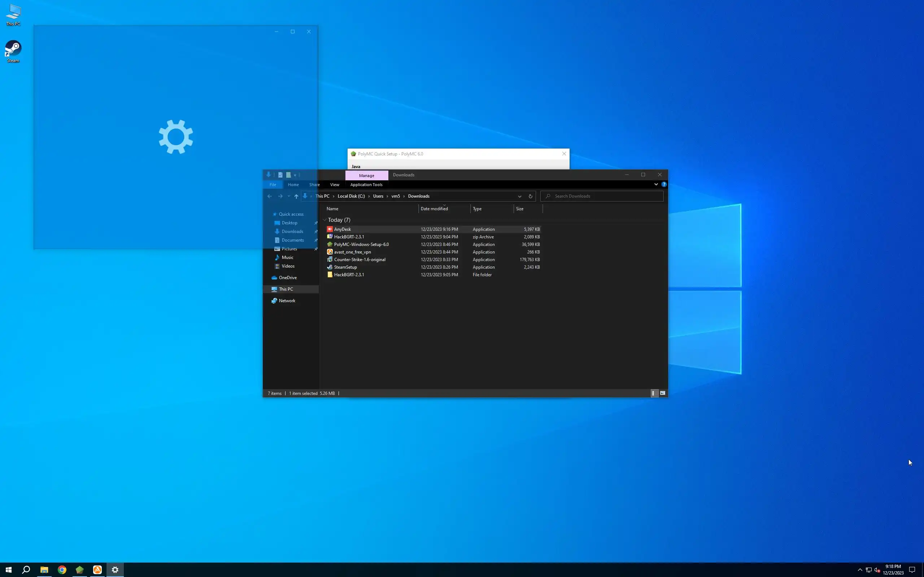Image resolution: width=924 pixels, height=577 pixels.
Task: Collapse the Today (7) group
Action: point(324,220)
